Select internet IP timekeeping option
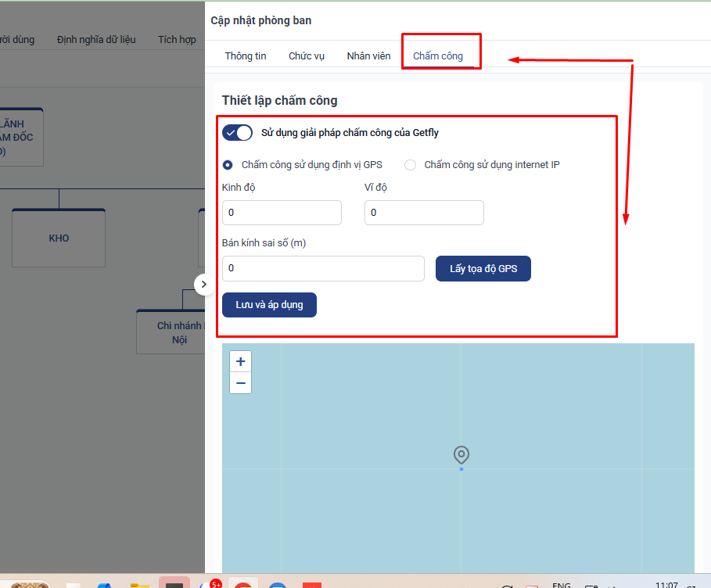711x588 pixels. tap(410, 165)
